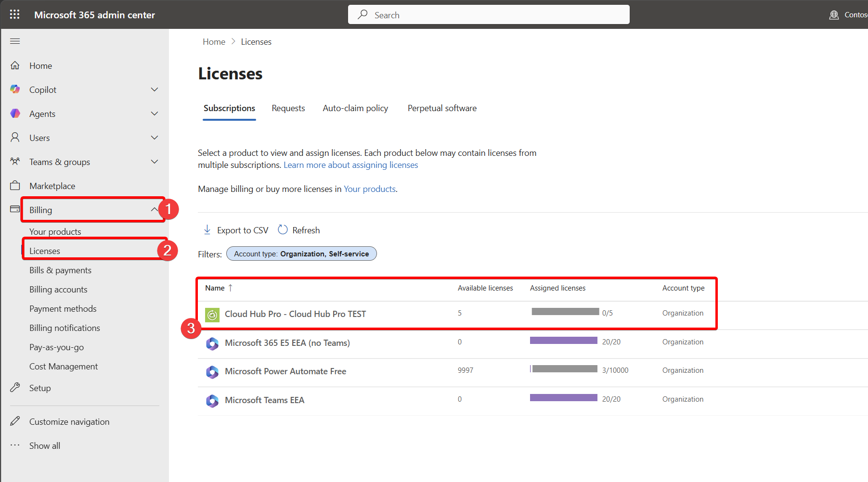The width and height of the screenshot is (868, 482).
Task: Click the Customize navigation pencil icon
Action: click(x=15, y=421)
